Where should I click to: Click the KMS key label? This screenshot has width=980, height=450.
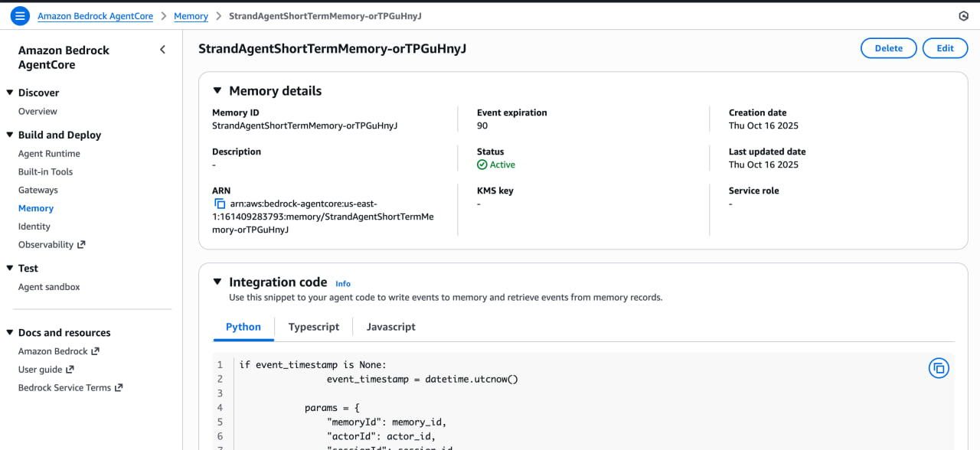pyautogui.click(x=495, y=191)
